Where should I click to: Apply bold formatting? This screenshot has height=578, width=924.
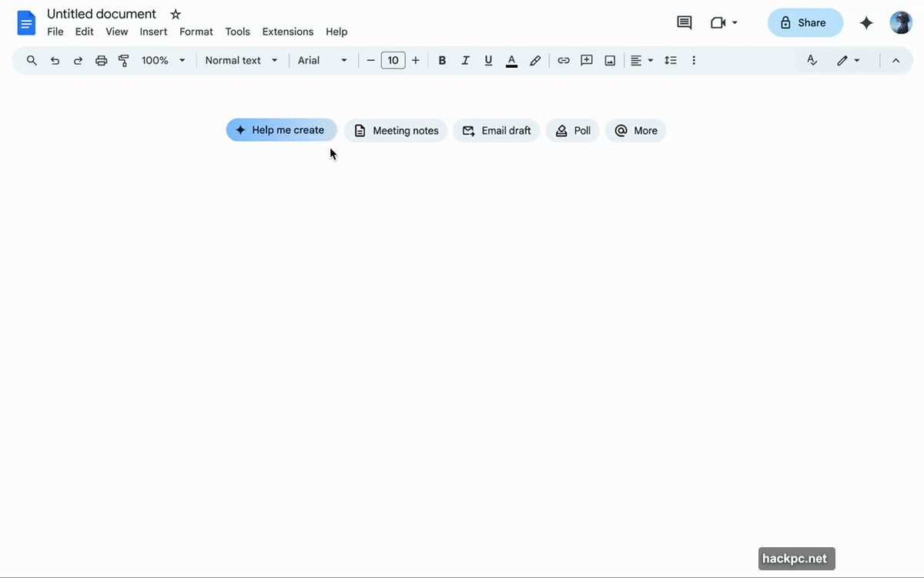[442, 60]
